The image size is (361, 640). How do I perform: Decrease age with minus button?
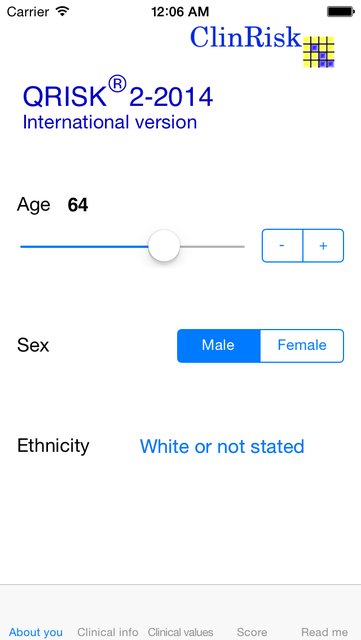(282, 246)
